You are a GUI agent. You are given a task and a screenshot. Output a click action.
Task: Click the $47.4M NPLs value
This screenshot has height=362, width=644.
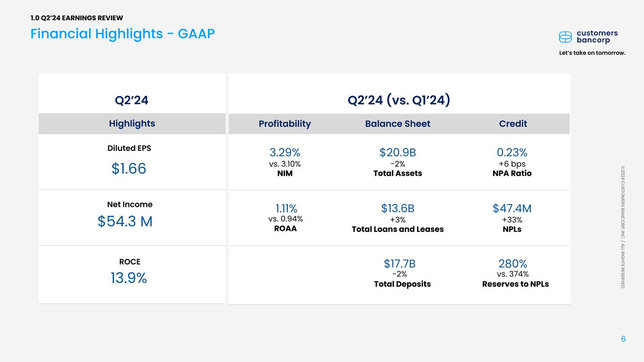(x=512, y=208)
